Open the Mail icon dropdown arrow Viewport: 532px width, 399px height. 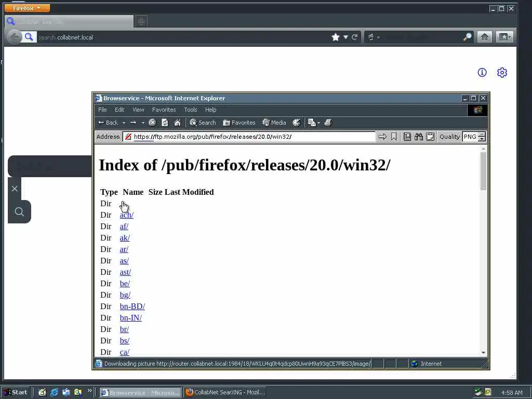click(x=318, y=123)
